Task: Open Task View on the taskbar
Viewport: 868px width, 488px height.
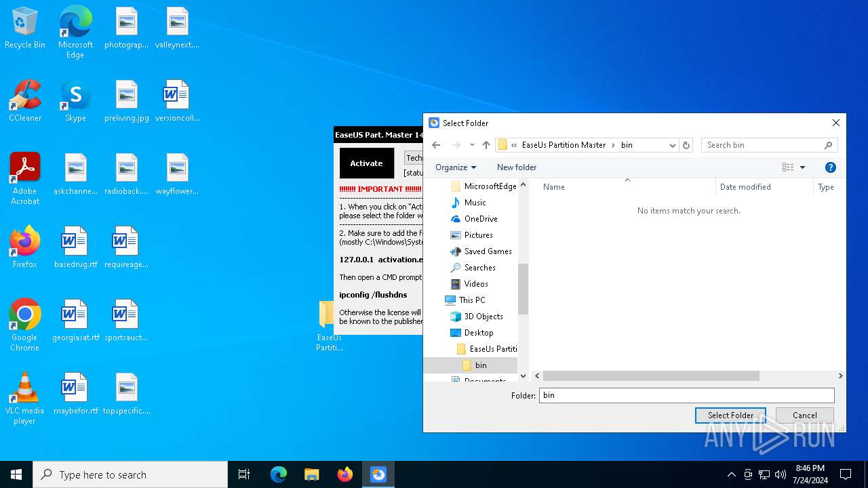Action: point(244,474)
